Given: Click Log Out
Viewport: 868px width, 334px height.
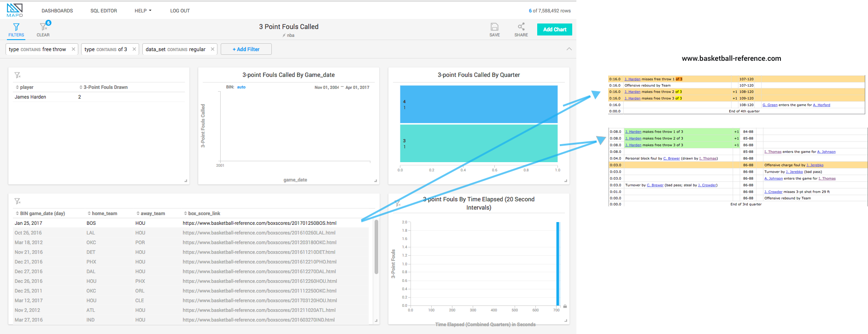Looking at the screenshot, I should [180, 11].
